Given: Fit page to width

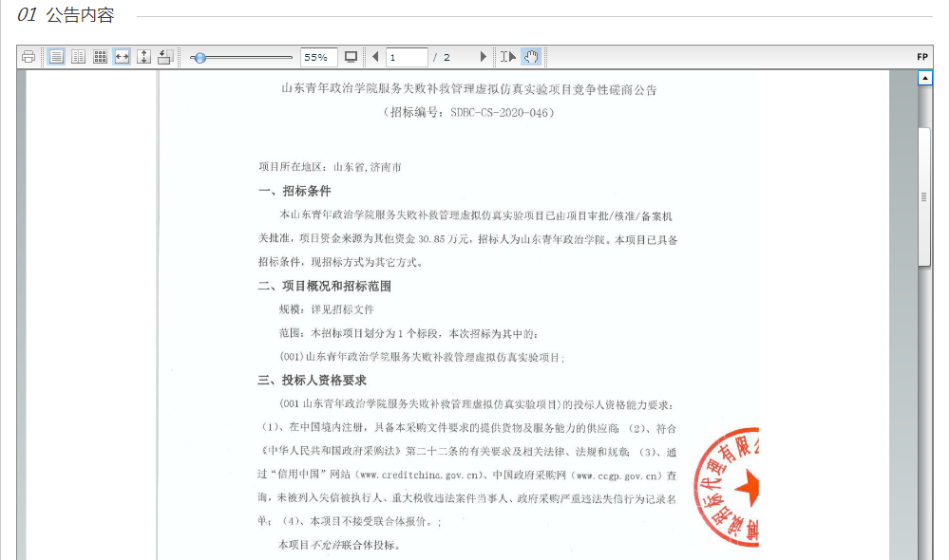Looking at the screenshot, I should click(122, 57).
